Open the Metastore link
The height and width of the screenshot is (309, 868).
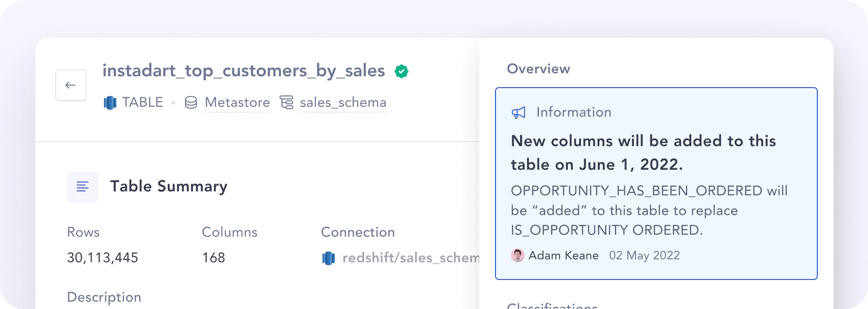coord(237,102)
